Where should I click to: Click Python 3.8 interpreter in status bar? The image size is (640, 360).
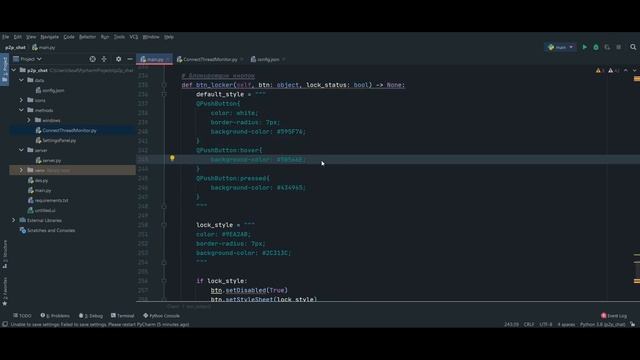point(602,324)
